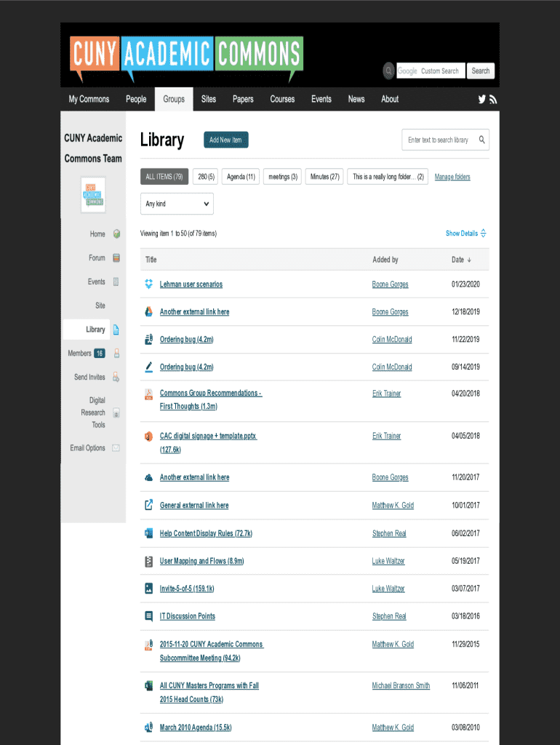Click the library search text field
The width and height of the screenshot is (560, 745).
click(x=439, y=140)
